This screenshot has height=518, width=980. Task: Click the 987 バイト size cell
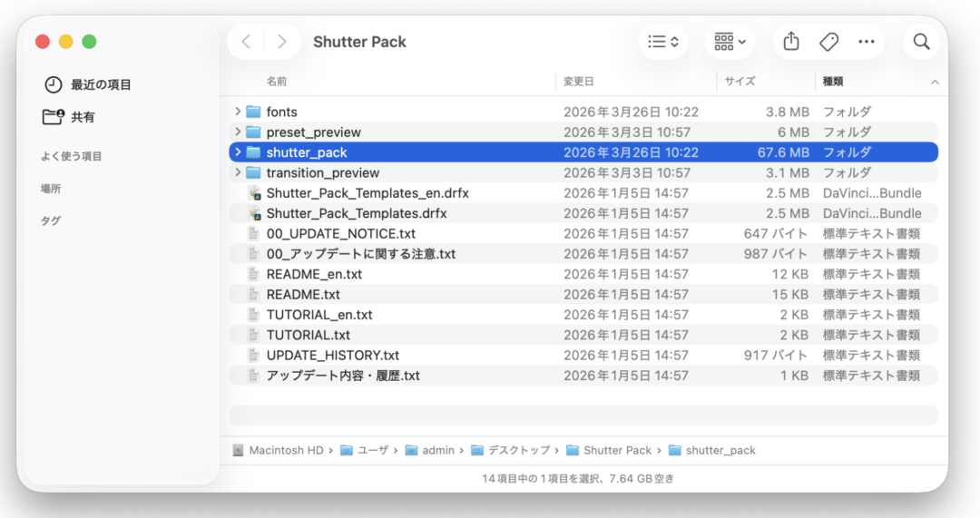pos(776,254)
